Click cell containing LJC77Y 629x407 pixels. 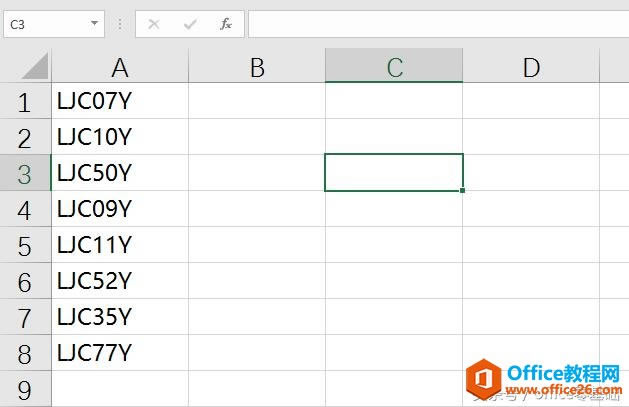point(120,353)
